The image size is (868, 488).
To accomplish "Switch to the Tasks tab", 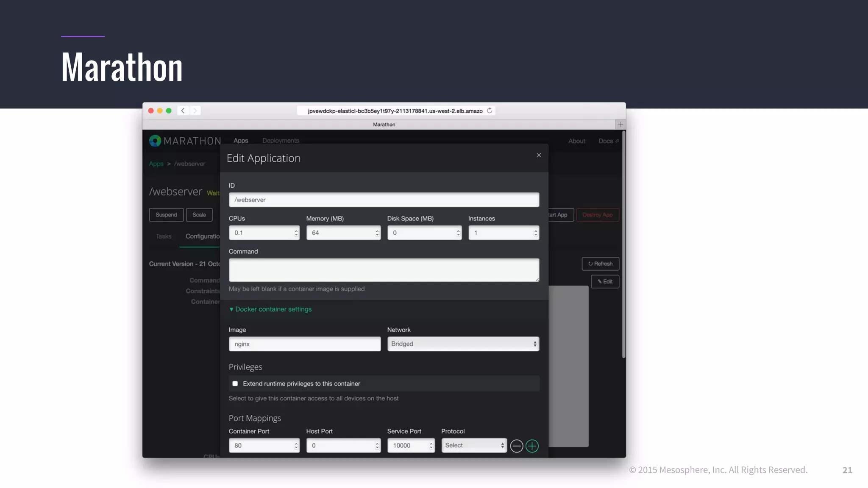I will coord(164,236).
